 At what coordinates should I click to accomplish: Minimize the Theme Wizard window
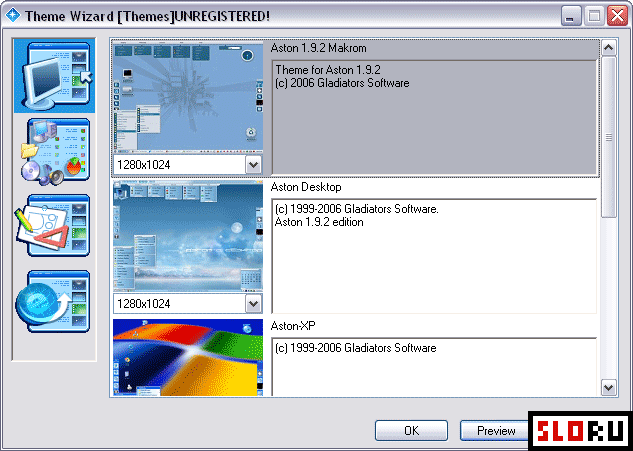571,16
